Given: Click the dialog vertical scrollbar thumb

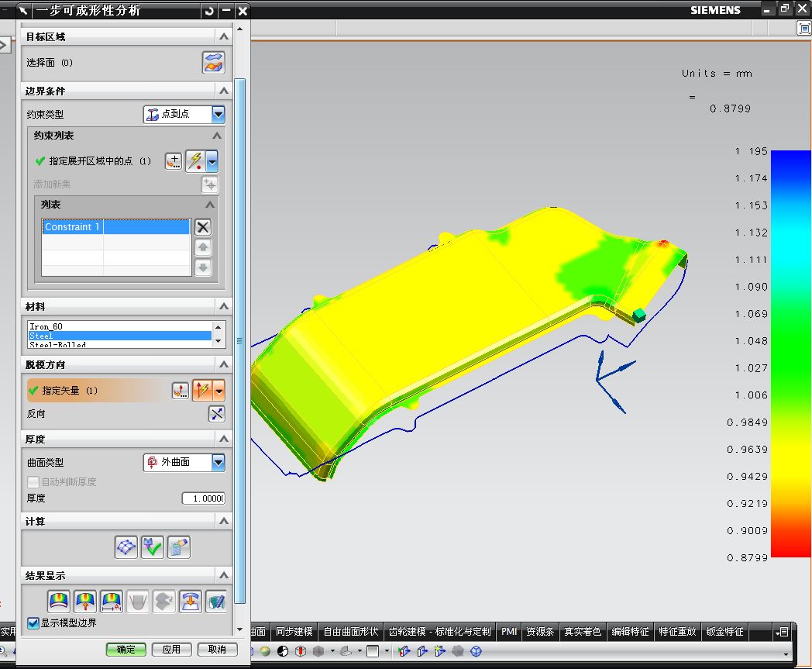Looking at the screenshot, I should pyautogui.click(x=239, y=341).
